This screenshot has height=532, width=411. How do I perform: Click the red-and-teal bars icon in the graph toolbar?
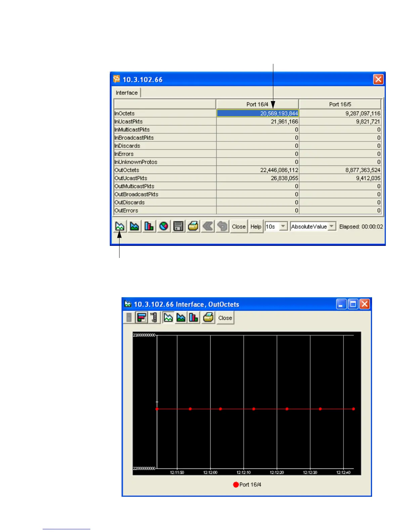[142, 318]
